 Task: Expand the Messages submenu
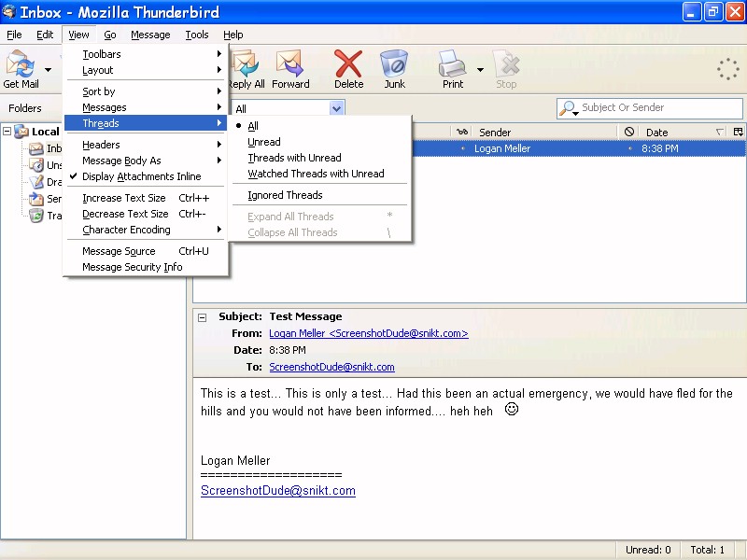click(x=146, y=107)
